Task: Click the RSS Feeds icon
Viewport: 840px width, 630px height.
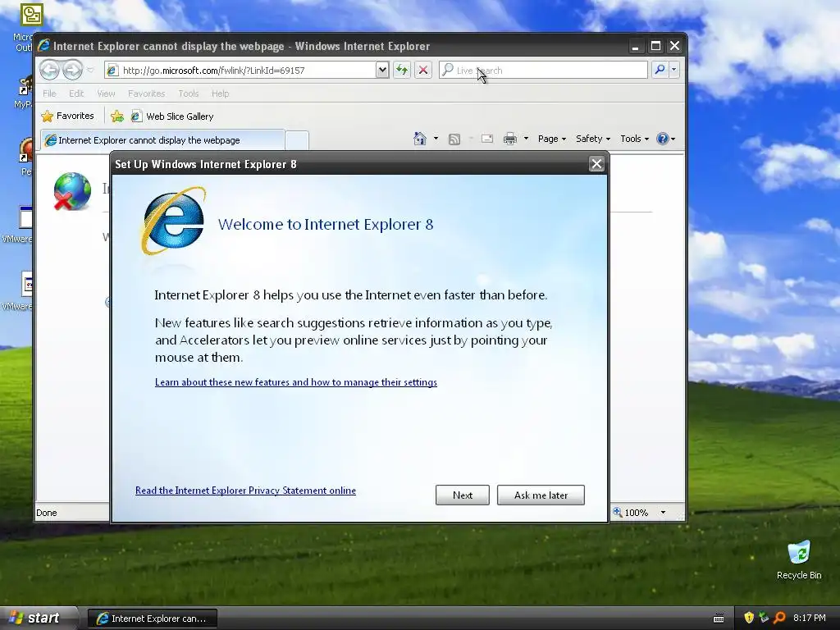Action: click(454, 139)
